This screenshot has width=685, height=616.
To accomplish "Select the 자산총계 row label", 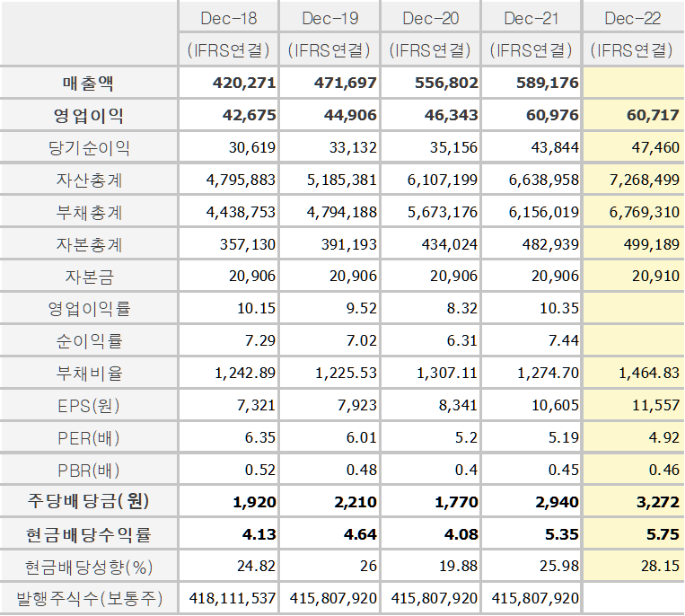I will click(89, 180).
